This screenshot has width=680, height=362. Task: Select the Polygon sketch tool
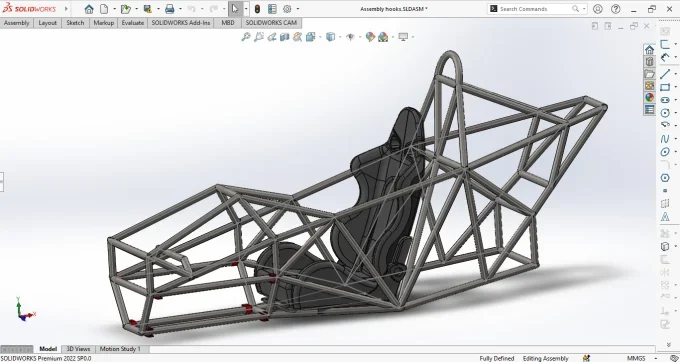[665, 178]
